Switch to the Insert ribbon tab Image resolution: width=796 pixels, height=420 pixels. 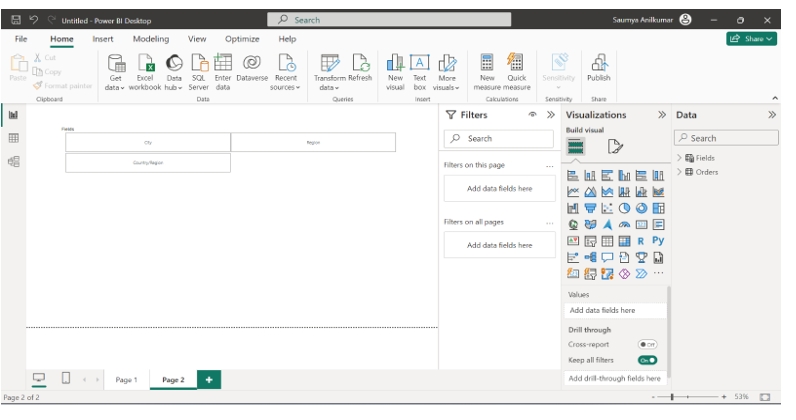click(x=103, y=39)
